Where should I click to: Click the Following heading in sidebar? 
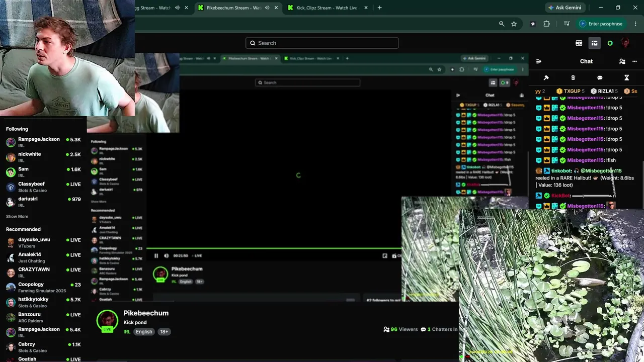coord(17,129)
